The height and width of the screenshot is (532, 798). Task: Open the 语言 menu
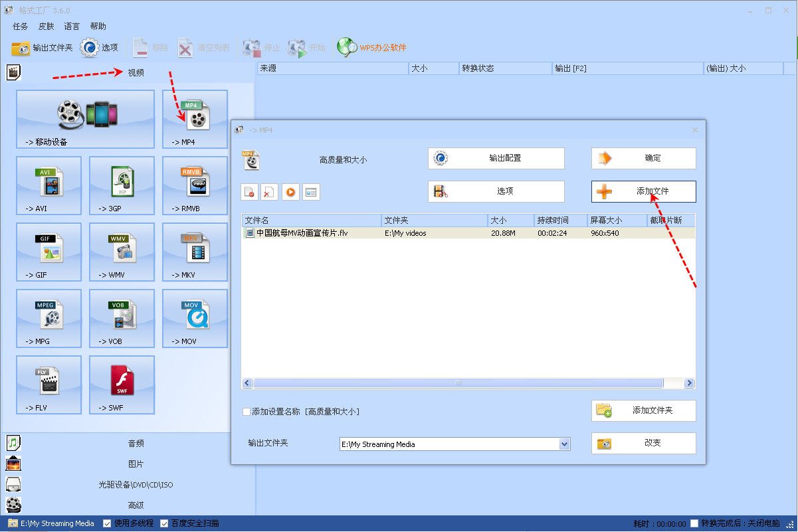[72, 27]
